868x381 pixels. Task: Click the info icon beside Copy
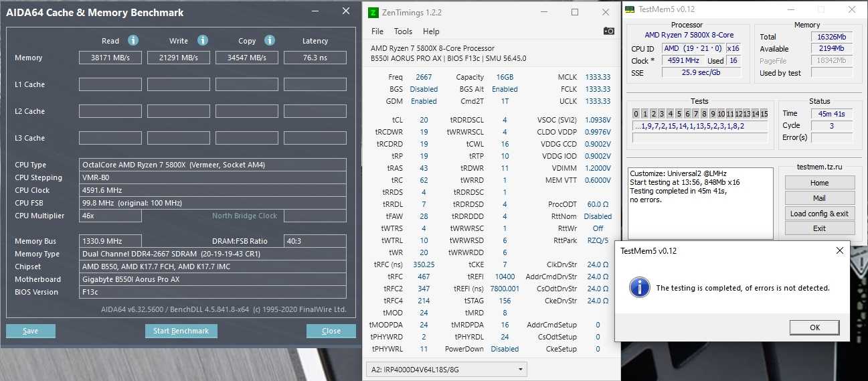tap(270, 40)
